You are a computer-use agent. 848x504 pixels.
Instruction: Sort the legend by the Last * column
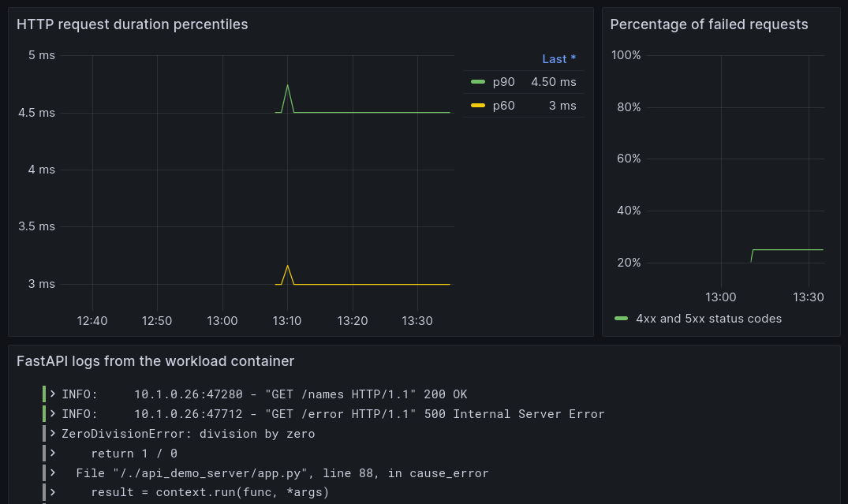coord(558,58)
